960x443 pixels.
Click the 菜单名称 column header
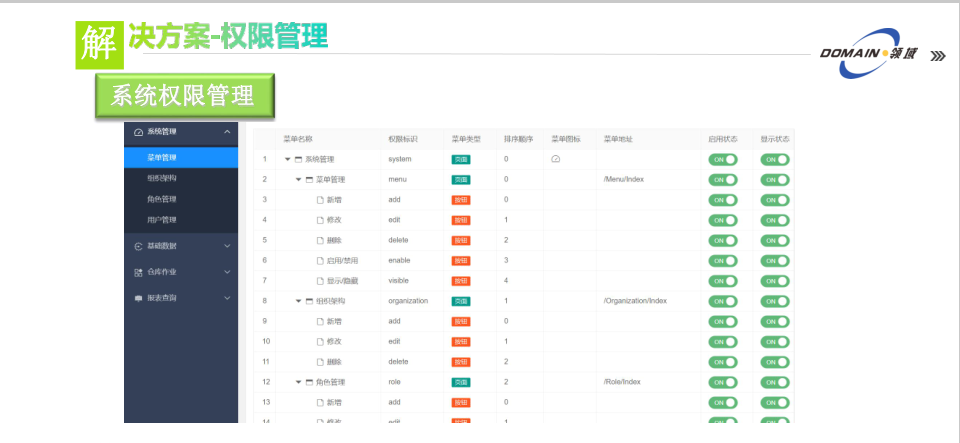298,140
